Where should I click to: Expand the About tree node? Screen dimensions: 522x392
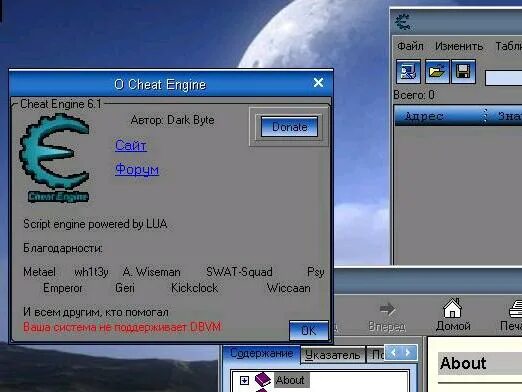point(244,380)
